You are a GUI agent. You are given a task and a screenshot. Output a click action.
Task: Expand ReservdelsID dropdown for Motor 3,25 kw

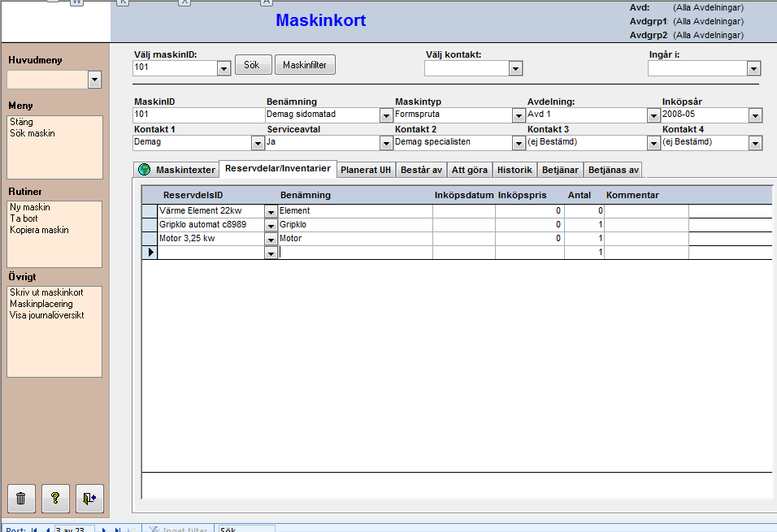pyautogui.click(x=271, y=240)
